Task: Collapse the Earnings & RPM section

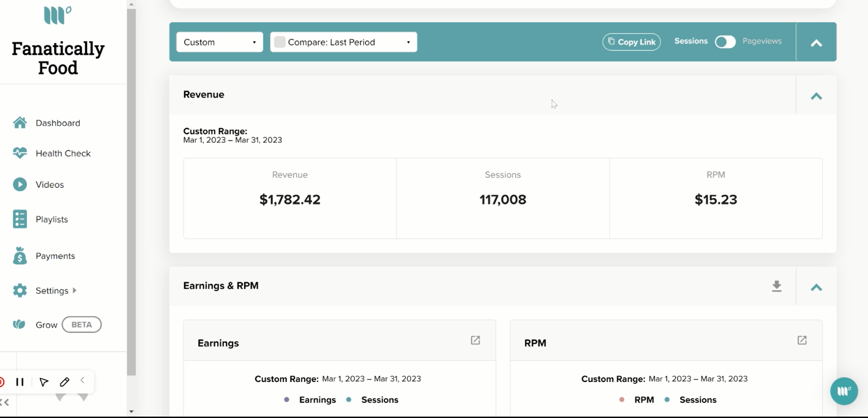Action: coord(816,287)
